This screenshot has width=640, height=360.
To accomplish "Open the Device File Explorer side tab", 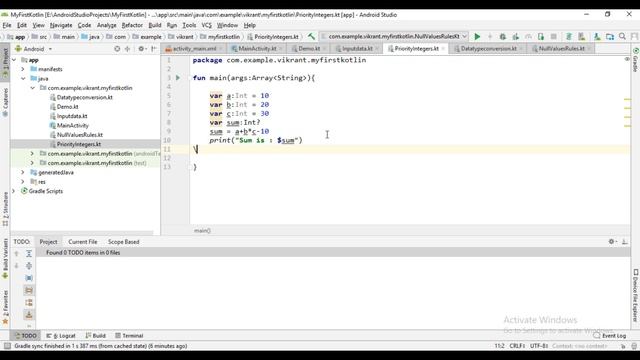I will point(636,296).
